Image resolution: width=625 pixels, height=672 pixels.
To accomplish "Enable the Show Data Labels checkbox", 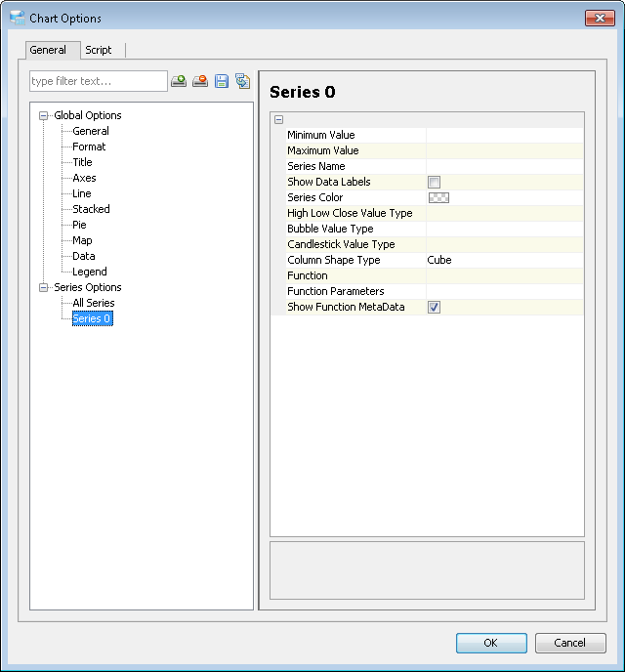I will pyautogui.click(x=434, y=182).
